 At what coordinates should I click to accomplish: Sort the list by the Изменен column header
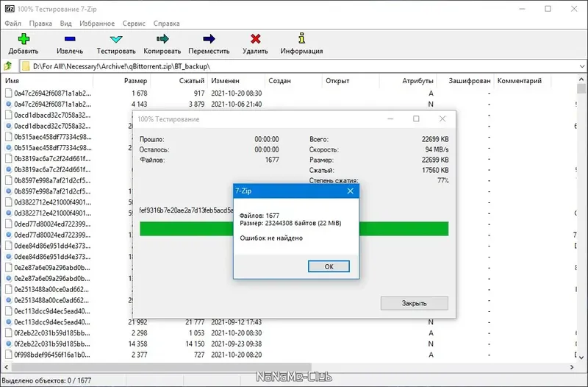click(x=225, y=81)
